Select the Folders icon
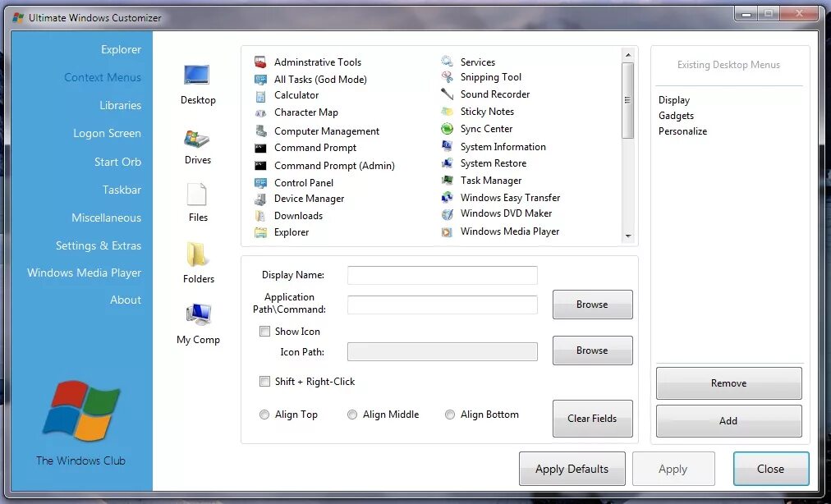This screenshot has width=831, height=504. tap(196, 254)
